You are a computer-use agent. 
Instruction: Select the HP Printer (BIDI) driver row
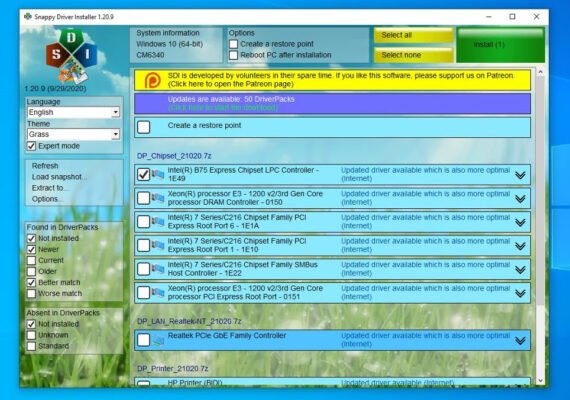332,382
